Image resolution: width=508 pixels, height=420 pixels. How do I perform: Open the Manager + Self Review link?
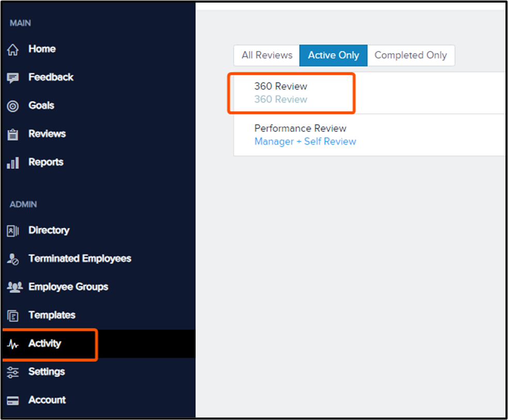pyautogui.click(x=305, y=141)
